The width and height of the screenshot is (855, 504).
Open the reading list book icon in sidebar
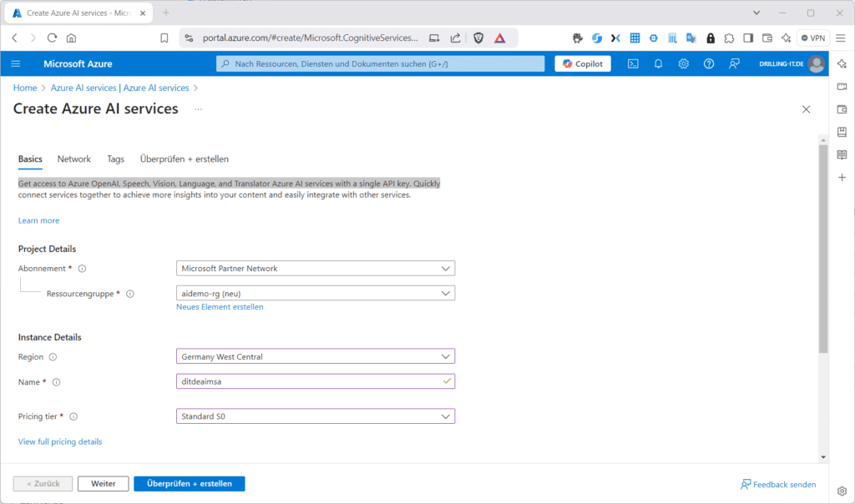tap(842, 154)
